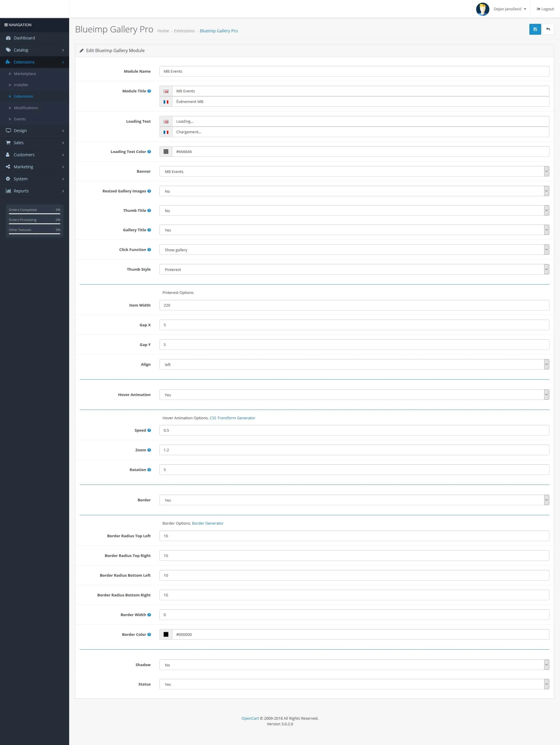Click Resized Gallery Images help icon
560x745 pixels.
tap(149, 191)
